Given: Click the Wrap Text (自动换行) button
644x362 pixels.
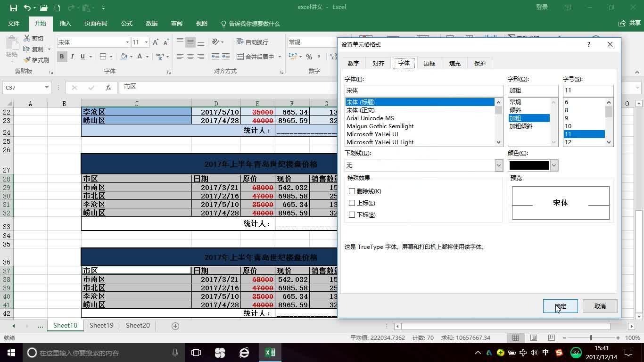Looking at the screenshot, I should [253, 42].
